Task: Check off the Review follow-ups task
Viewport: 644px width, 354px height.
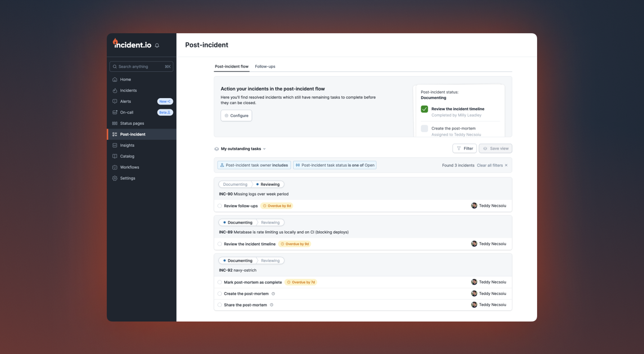Action: pyautogui.click(x=220, y=206)
